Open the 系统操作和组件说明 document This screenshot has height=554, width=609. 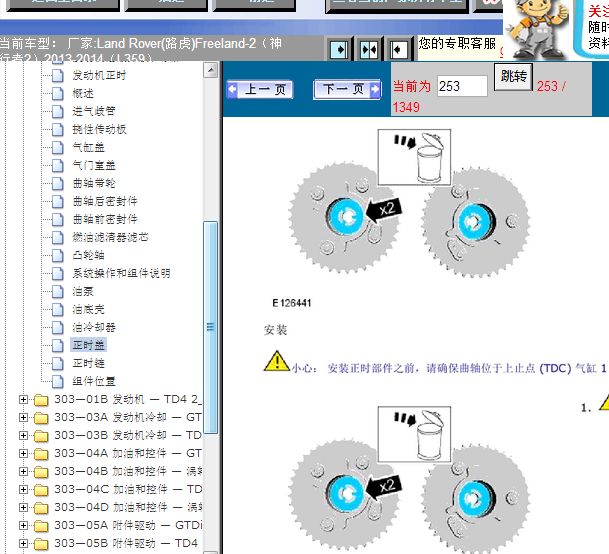pyautogui.click(x=121, y=273)
